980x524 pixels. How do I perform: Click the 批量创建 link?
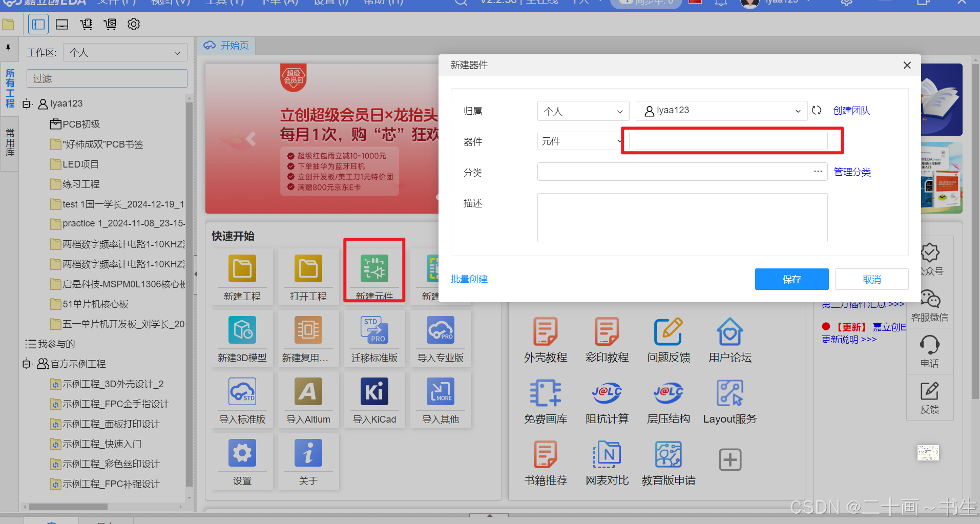(x=469, y=279)
